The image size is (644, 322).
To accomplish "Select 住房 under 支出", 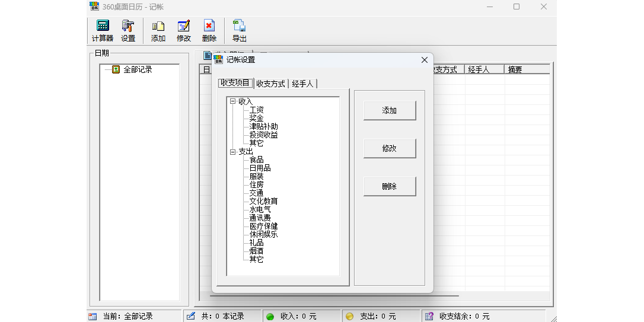I will [x=257, y=185].
